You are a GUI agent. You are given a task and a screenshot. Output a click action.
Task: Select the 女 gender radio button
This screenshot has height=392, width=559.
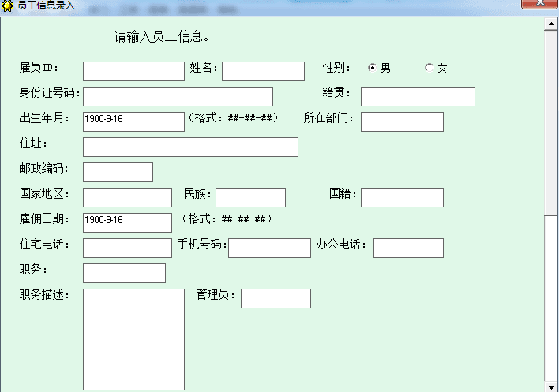[x=429, y=68]
